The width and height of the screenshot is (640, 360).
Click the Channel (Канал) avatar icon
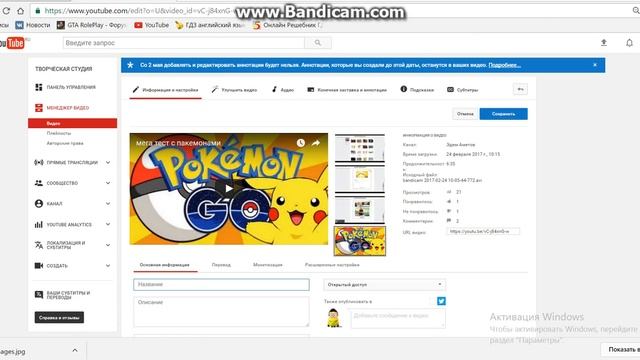coord(39,203)
